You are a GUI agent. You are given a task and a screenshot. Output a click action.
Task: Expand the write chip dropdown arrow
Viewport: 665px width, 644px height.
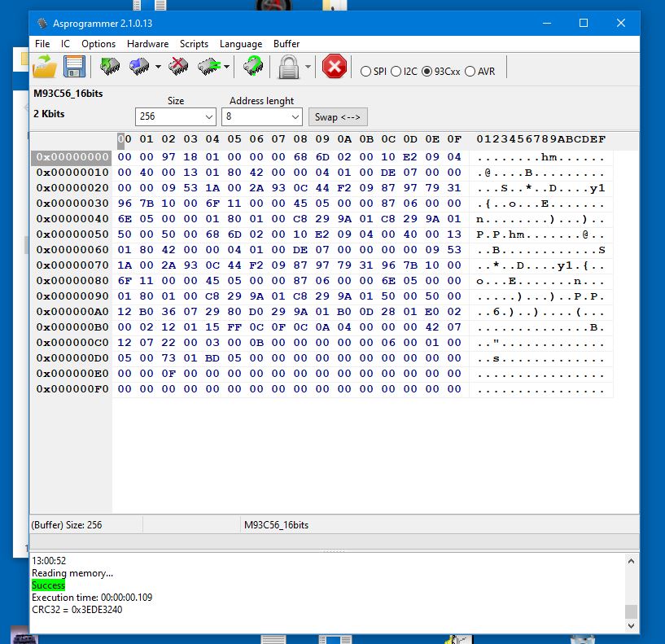pyautogui.click(x=157, y=67)
